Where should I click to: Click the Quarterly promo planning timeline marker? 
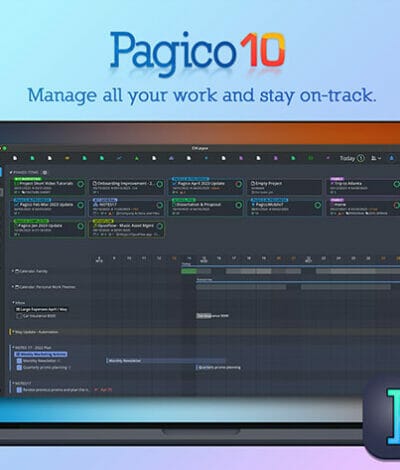pyautogui.click(x=218, y=367)
